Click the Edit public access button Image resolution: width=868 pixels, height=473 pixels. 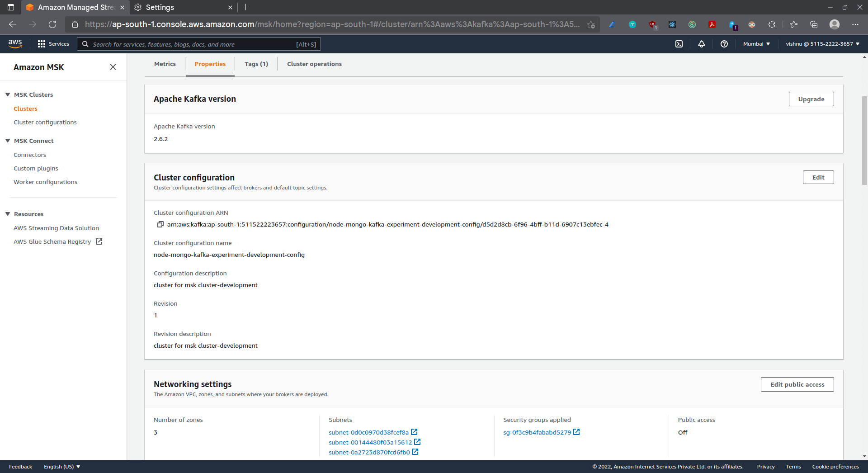coord(797,384)
